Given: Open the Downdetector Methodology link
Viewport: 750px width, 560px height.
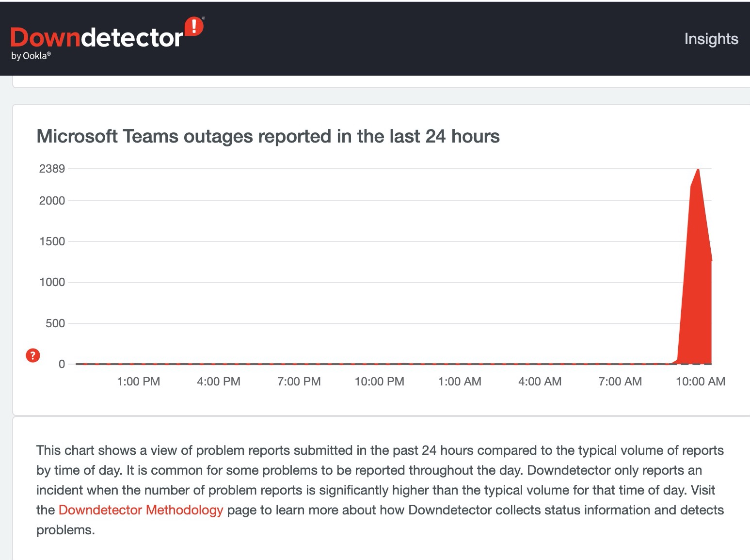Looking at the screenshot, I should 141,510.
